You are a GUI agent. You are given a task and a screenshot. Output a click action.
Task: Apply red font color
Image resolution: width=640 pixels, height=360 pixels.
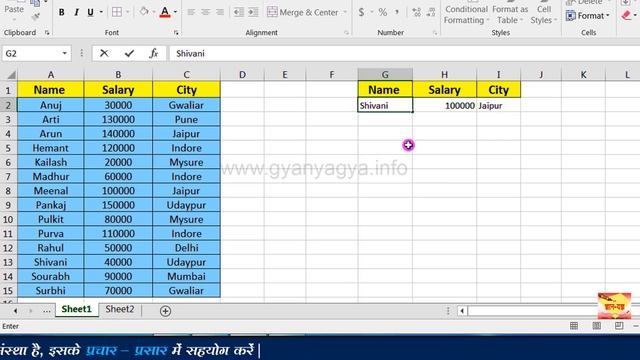[x=165, y=12]
